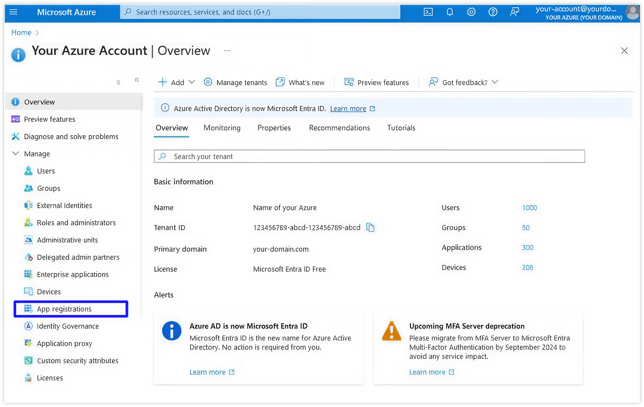The image size is (644, 407).
Task: Collapse the Manage section
Action: point(15,154)
